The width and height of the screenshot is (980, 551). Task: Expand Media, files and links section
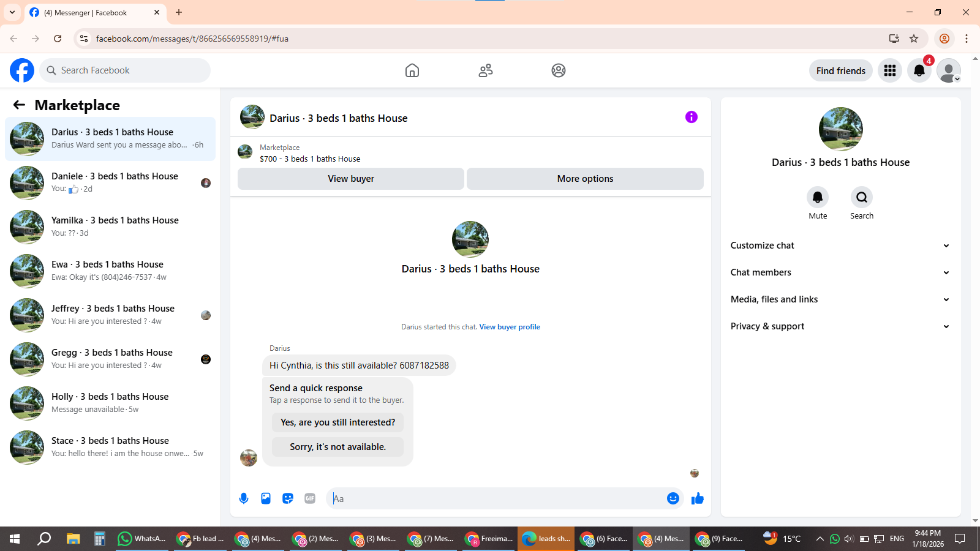click(840, 299)
